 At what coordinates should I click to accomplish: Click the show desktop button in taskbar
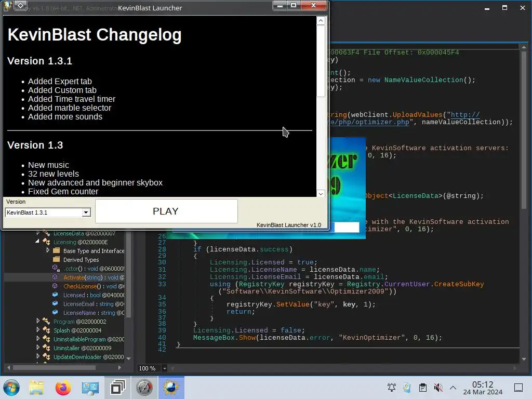click(x=518, y=388)
